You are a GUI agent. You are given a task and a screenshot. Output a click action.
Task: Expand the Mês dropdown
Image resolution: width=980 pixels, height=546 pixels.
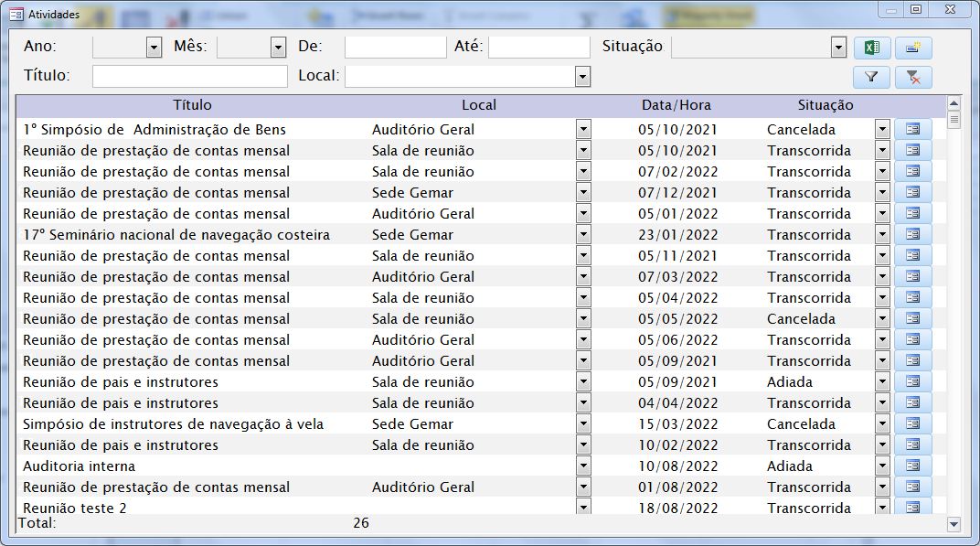(278, 48)
